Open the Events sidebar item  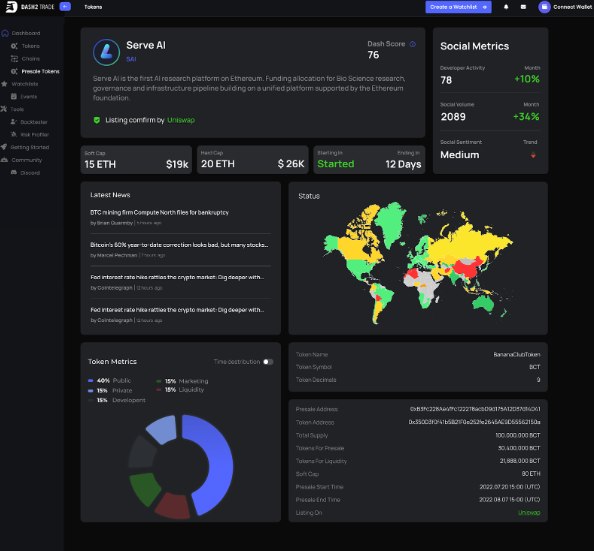29,97
